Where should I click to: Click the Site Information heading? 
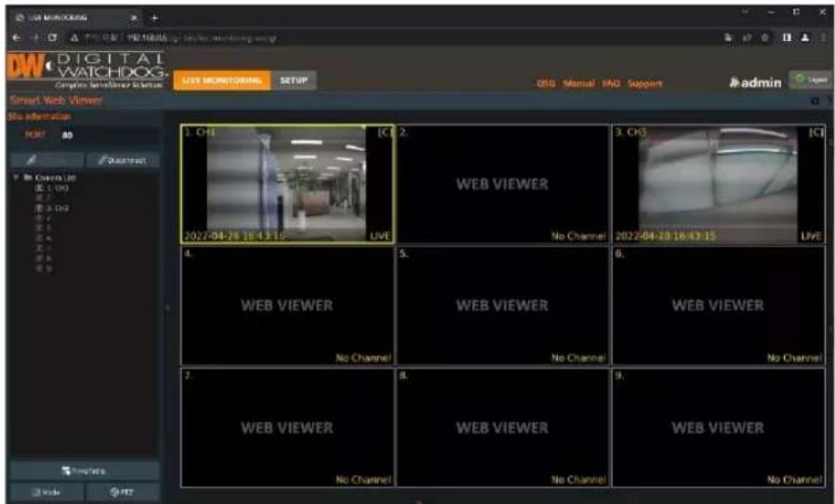point(39,116)
